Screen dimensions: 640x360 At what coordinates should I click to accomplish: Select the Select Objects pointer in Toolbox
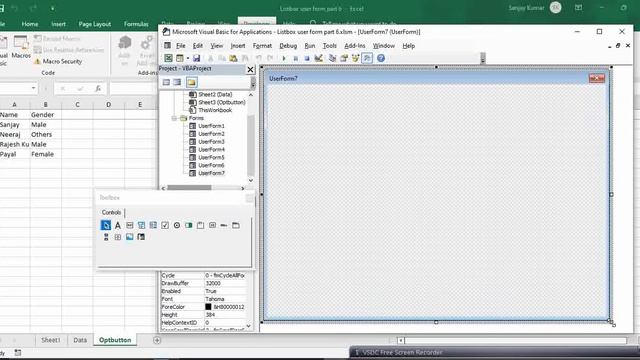pos(106,225)
